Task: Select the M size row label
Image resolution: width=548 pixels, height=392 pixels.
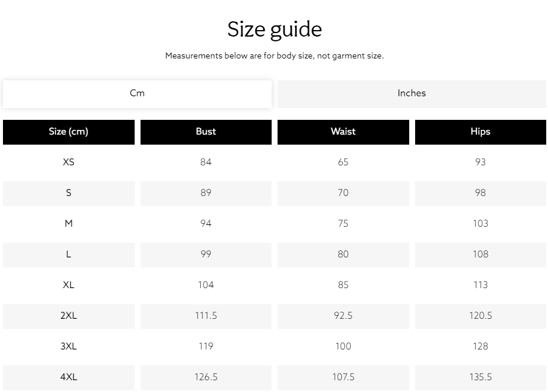Action: (68, 224)
